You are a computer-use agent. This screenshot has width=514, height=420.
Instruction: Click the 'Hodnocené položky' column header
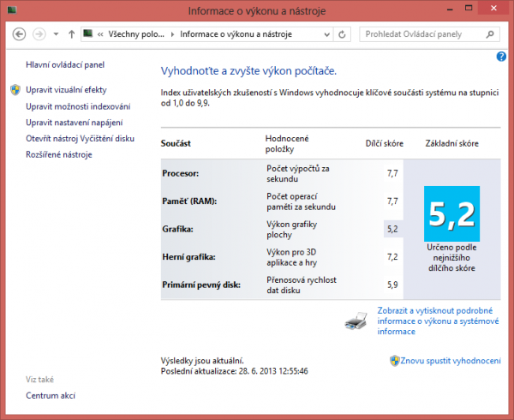click(287, 144)
